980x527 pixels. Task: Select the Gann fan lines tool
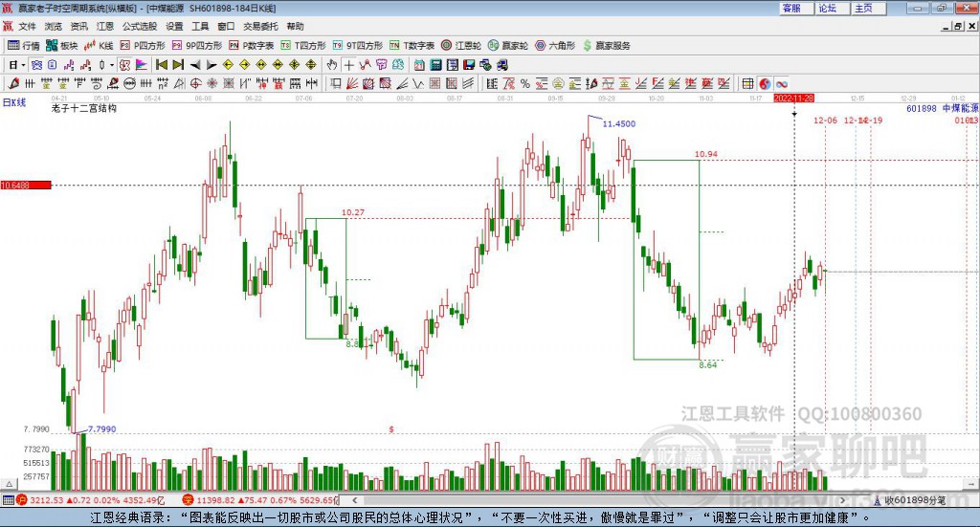click(x=352, y=83)
